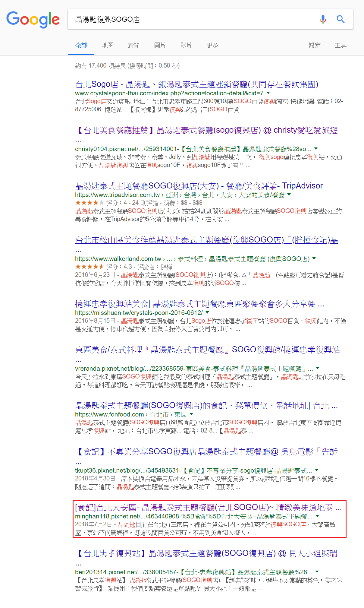
Task: Expand dropdown arrow beside christy0104.pixnet.net URL
Action: click(x=316, y=149)
